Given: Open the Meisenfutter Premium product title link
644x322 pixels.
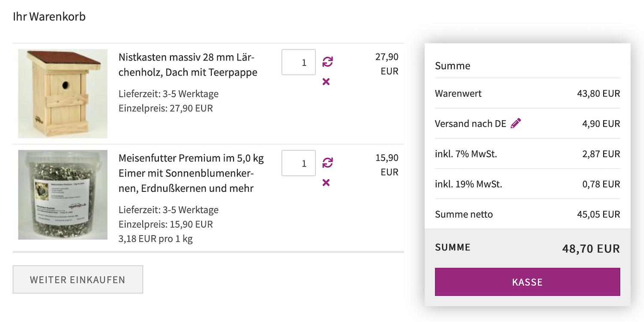Looking at the screenshot, I should pos(191,173).
